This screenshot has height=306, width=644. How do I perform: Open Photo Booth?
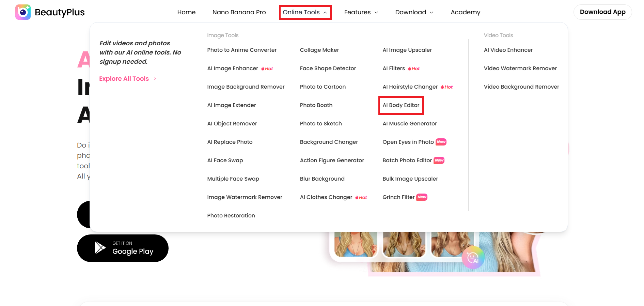tap(316, 105)
